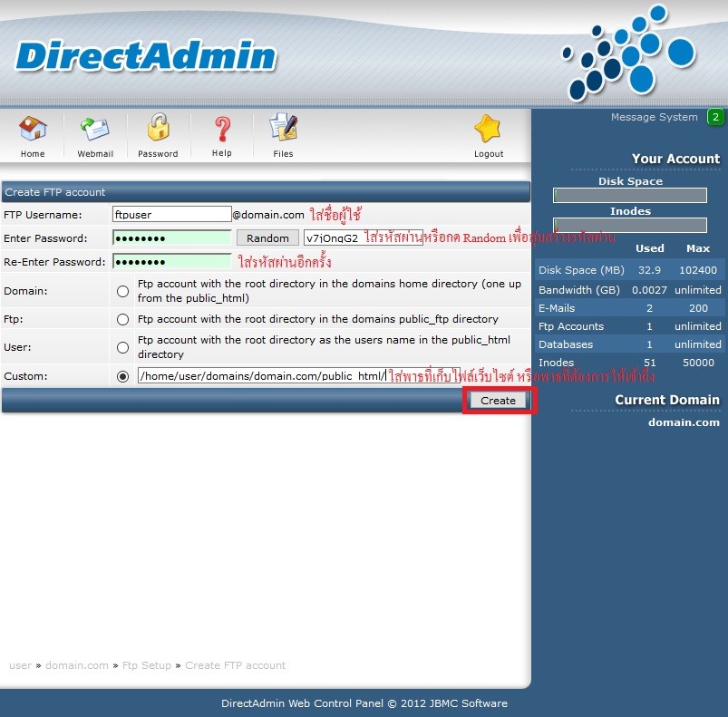Click the DirectAdmin logo
Image resolution: width=728 pixels, height=717 pixels.
(146, 56)
